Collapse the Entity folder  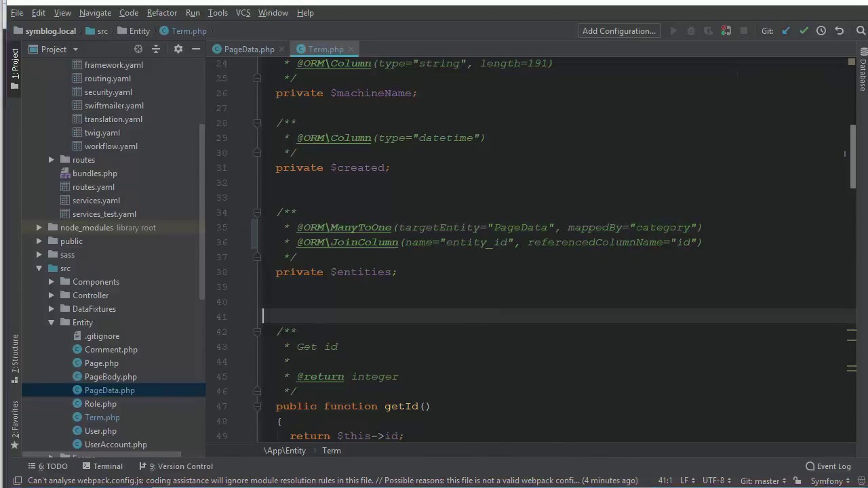point(52,322)
